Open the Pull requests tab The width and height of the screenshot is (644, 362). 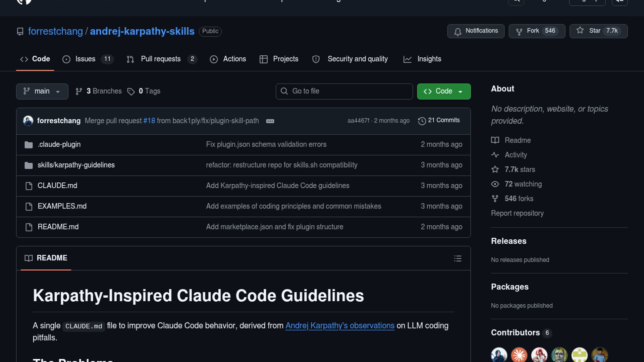pyautogui.click(x=161, y=59)
